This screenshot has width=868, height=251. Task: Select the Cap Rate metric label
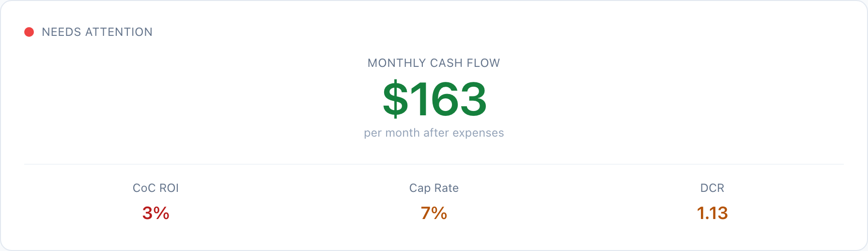pyautogui.click(x=434, y=188)
